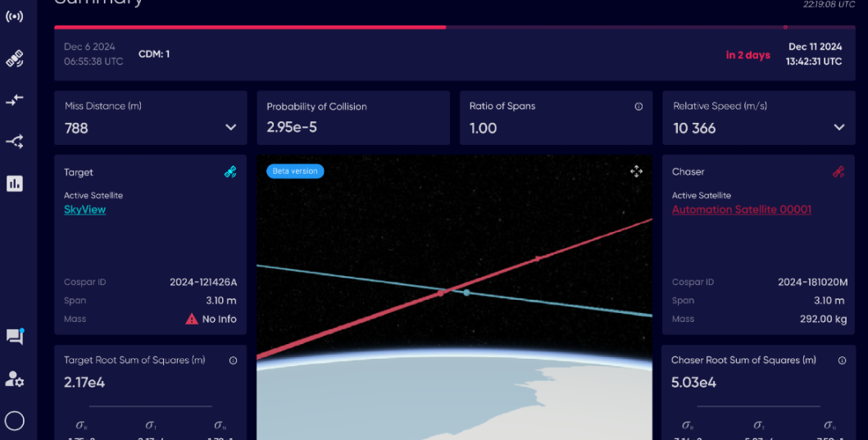The width and height of the screenshot is (868, 440).
Task: Click the Ratio of Spans info icon
Action: coord(639,107)
